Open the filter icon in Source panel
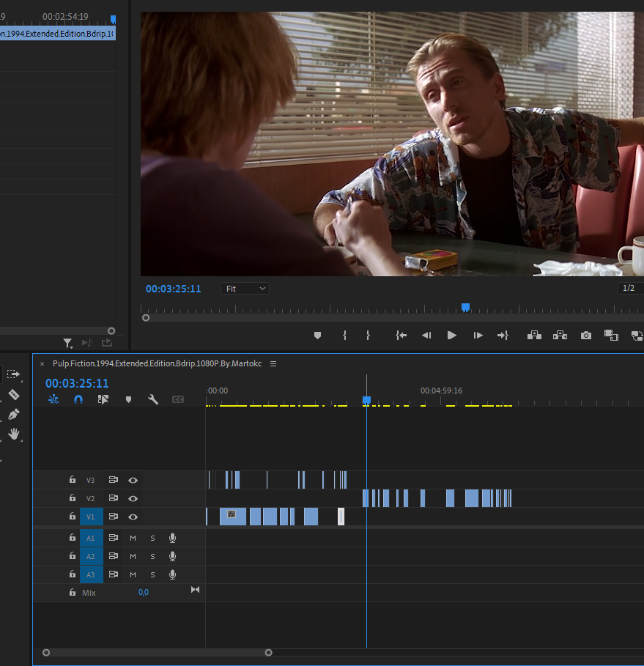Viewport: 644px width, 666px height. [x=67, y=343]
